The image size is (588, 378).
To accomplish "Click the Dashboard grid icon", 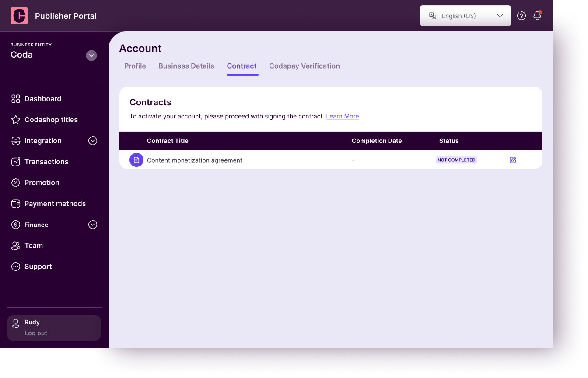I will coord(16,99).
